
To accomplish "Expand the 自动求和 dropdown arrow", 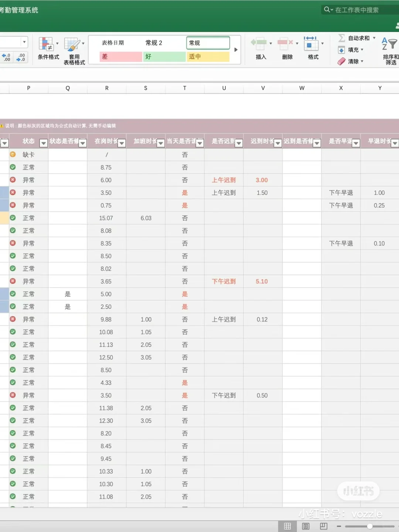I will (374, 38).
